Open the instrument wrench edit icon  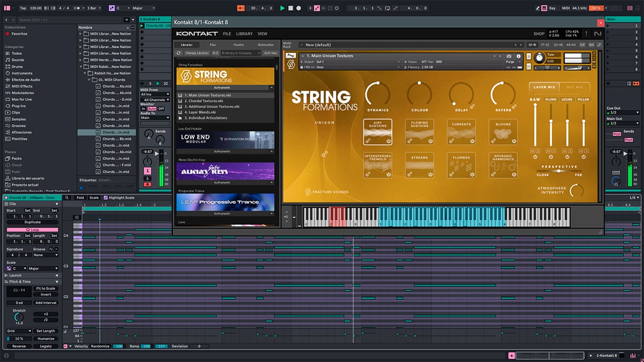click(x=290, y=56)
